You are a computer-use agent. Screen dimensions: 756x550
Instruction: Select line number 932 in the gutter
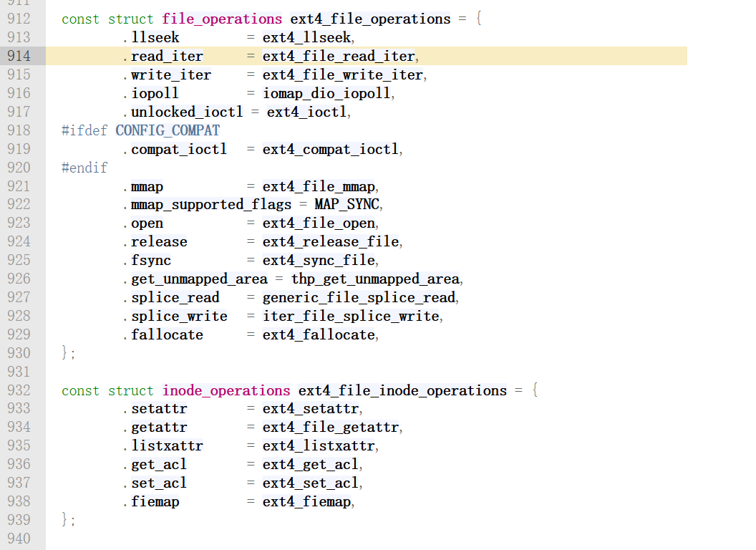tap(19, 390)
